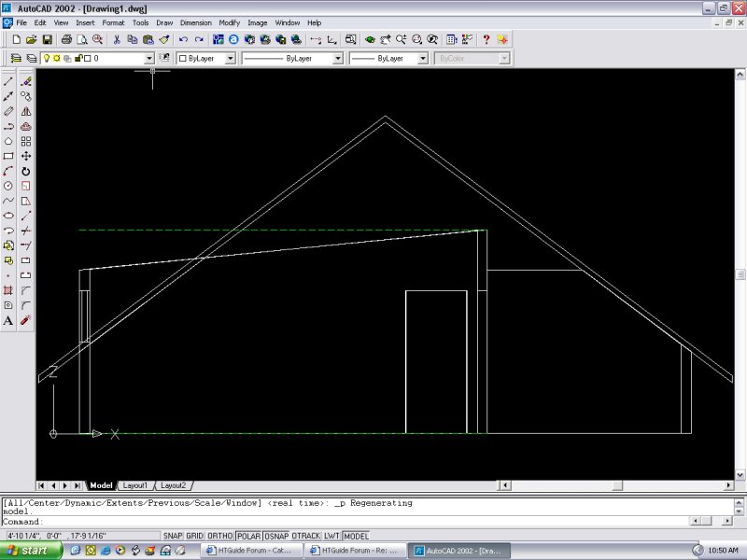Select the Trim modify tool
This screenshot has width=747, height=560.
26,231
